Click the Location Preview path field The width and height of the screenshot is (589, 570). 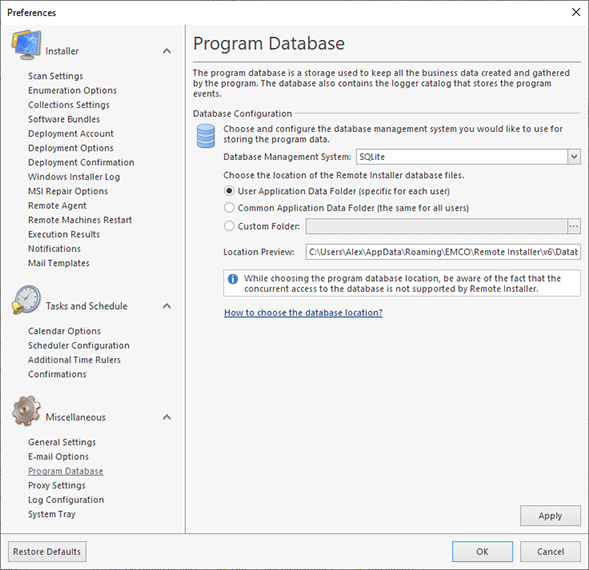(x=443, y=252)
